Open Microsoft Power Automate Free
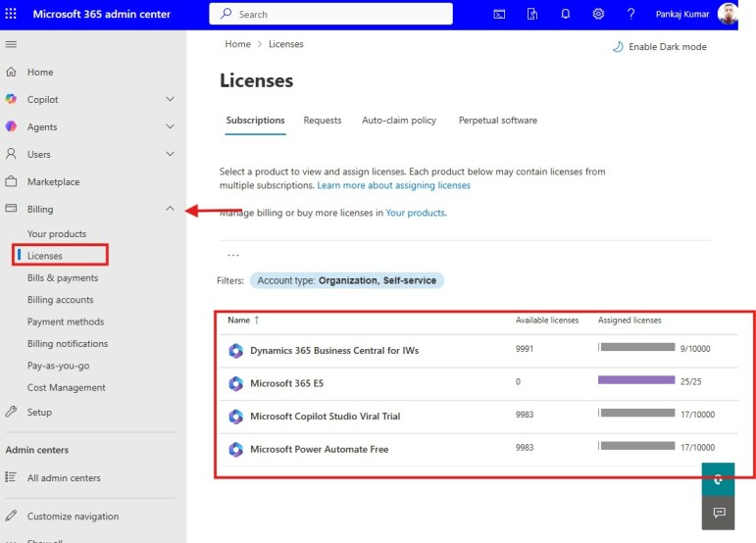Image resolution: width=756 pixels, height=543 pixels. tap(320, 450)
